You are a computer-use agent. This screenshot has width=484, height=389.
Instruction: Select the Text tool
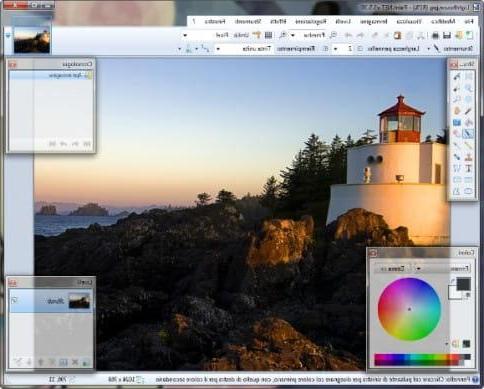click(468, 168)
